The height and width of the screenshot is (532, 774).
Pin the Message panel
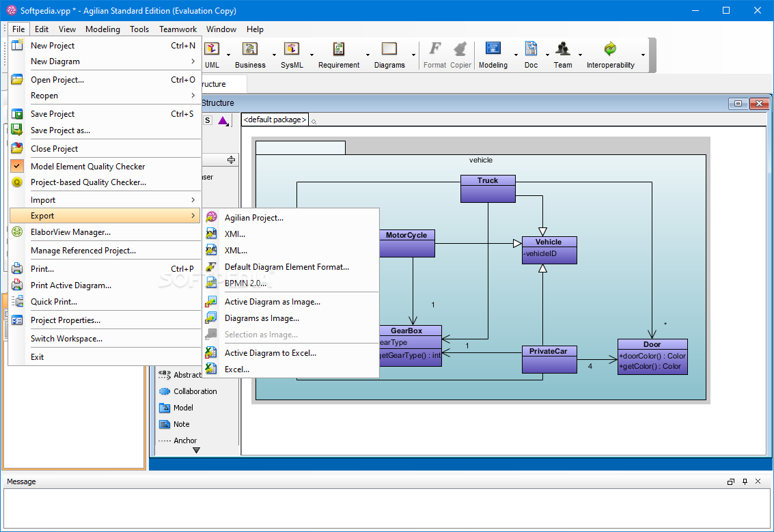pos(745,481)
